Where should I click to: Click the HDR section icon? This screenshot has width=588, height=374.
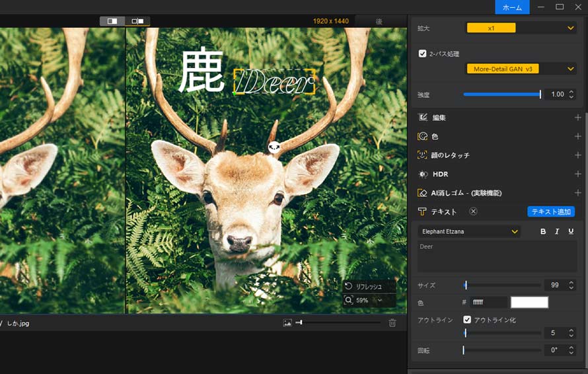pyautogui.click(x=423, y=174)
